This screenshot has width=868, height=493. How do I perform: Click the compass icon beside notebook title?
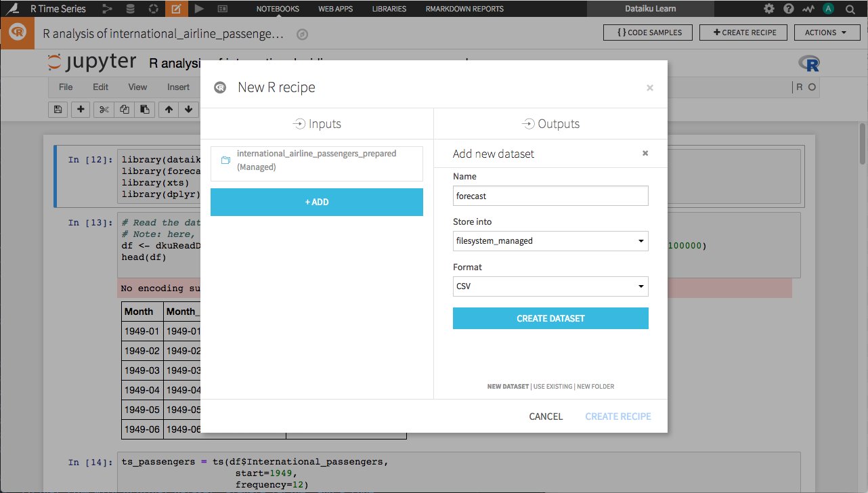point(303,34)
